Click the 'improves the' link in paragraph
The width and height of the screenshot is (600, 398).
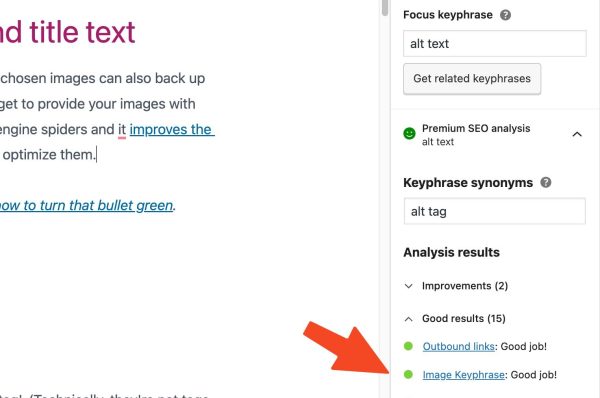(x=171, y=130)
